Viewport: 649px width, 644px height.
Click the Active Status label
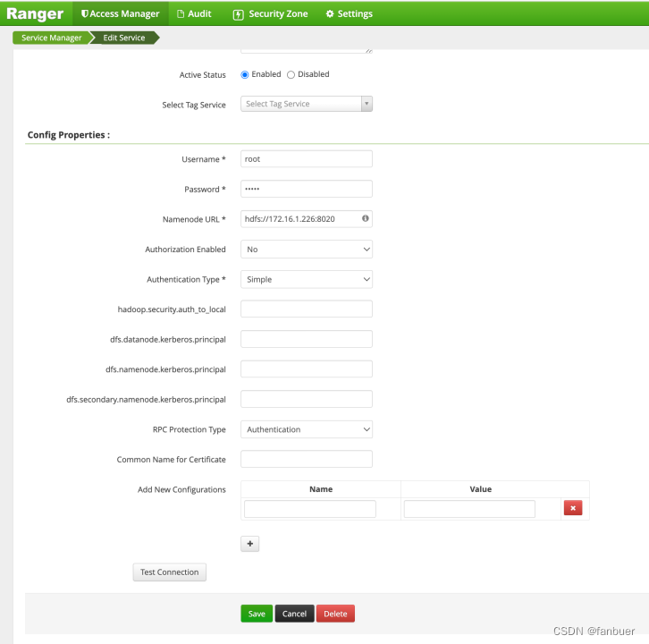pos(202,75)
